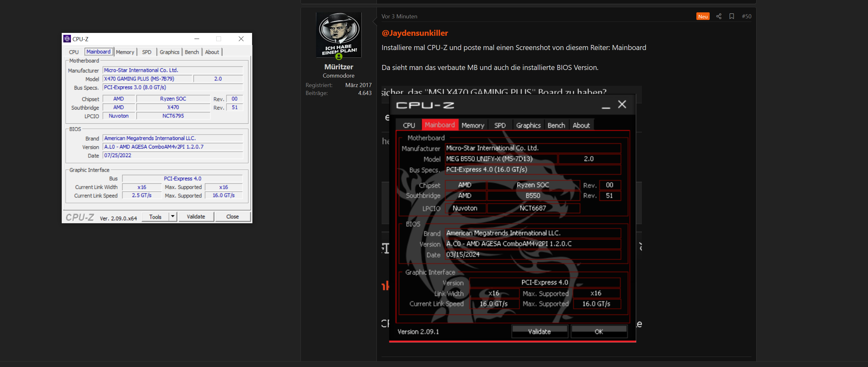This screenshot has height=367, width=868.
Task: Click the share icon on post #50
Action: [x=719, y=16]
